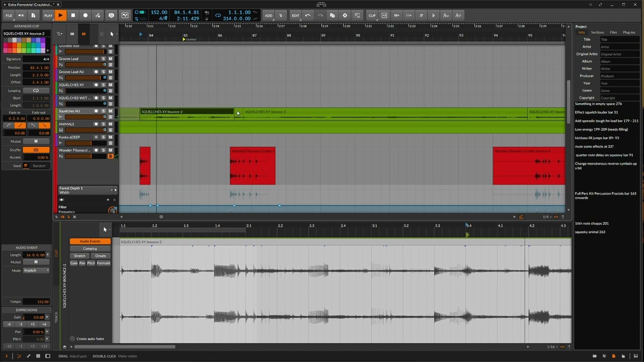Click the Formant expression button
Viewport: 644px width, 362px height.
click(103, 263)
